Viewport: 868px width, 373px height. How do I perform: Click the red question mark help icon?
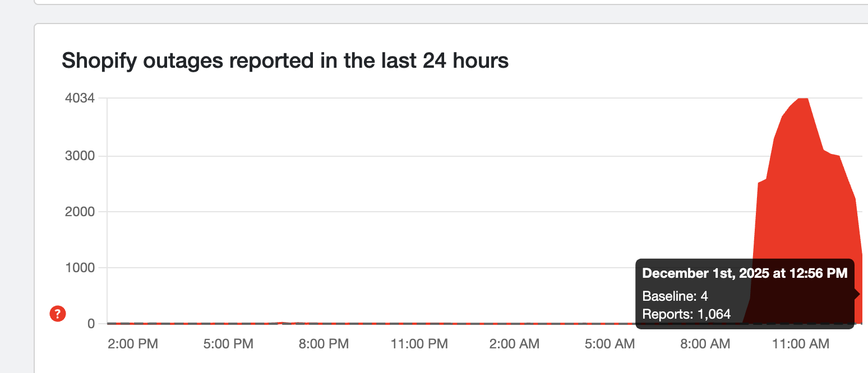point(58,314)
